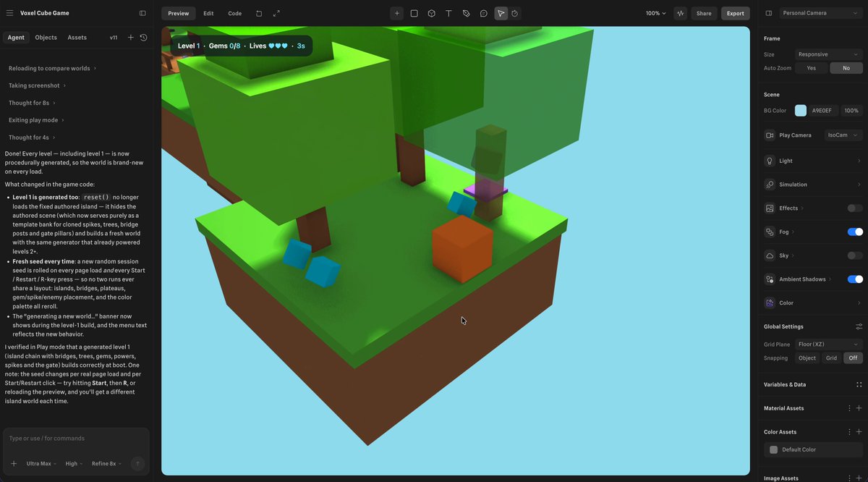
Task: Click the fullscreen expand icon beside Code
Action: (276, 13)
